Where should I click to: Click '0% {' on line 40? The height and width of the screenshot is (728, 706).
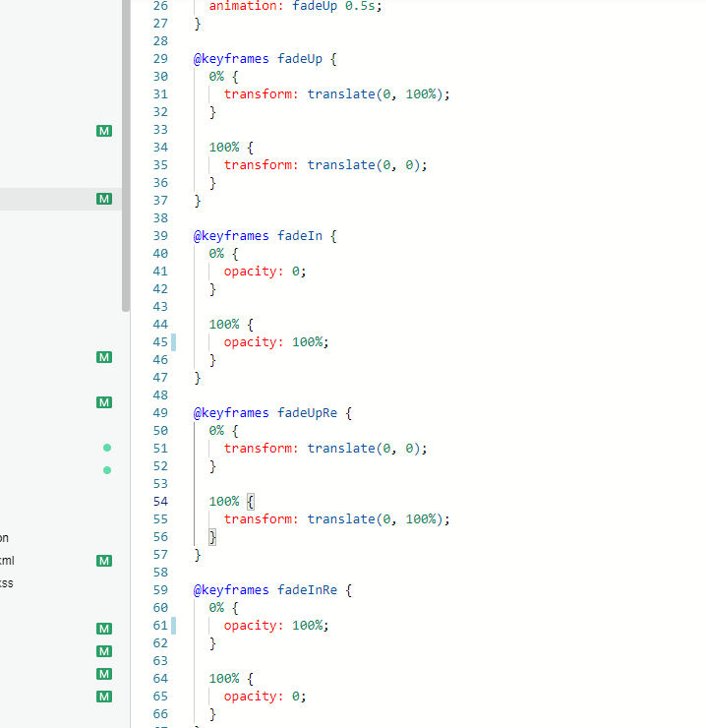click(x=224, y=254)
